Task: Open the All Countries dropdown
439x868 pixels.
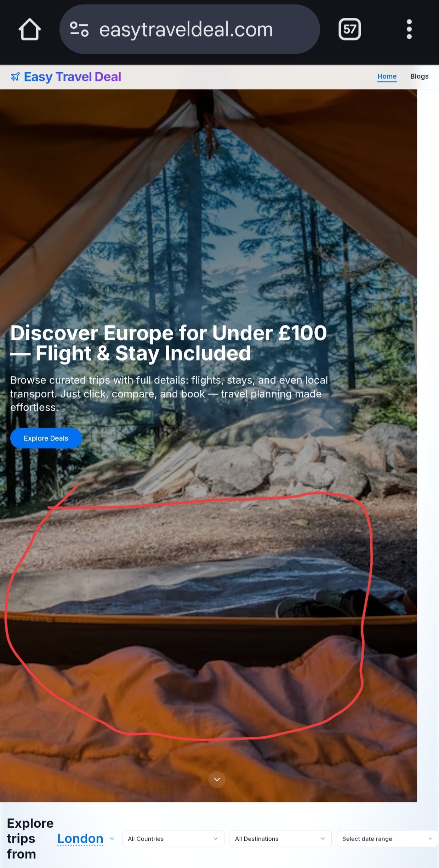Action: click(173, 839)
